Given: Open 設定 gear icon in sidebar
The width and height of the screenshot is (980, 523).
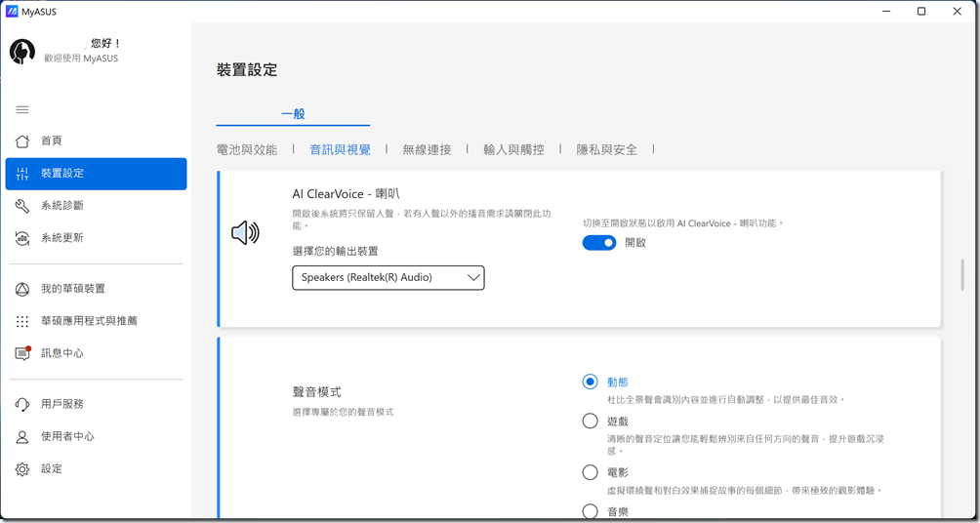Looking at the screenshot, I should point(22,469).
